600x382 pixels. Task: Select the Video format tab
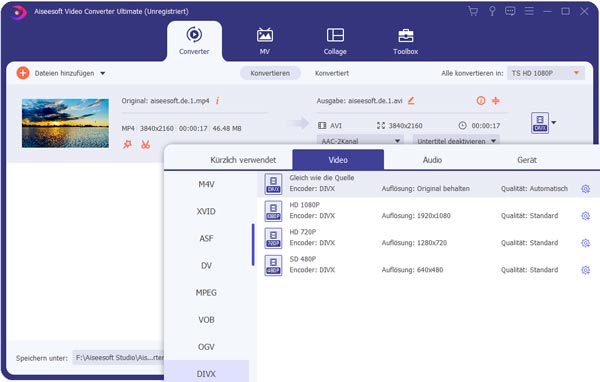[338, 160]
